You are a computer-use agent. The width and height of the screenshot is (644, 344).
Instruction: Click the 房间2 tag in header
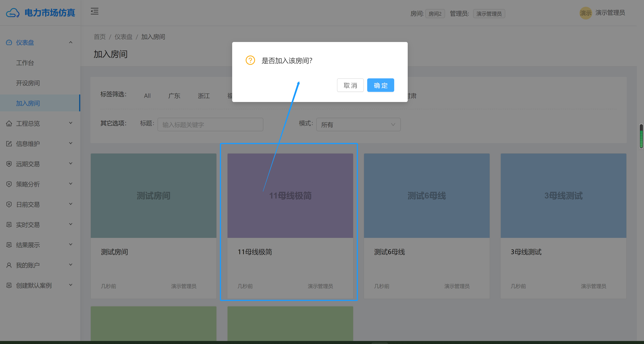tap(435, 13)
